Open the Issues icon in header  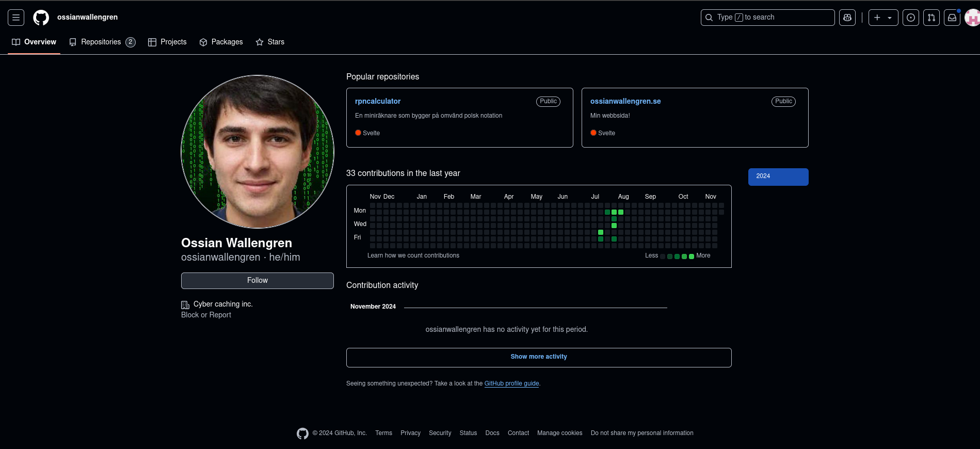(x=911, y=18)
